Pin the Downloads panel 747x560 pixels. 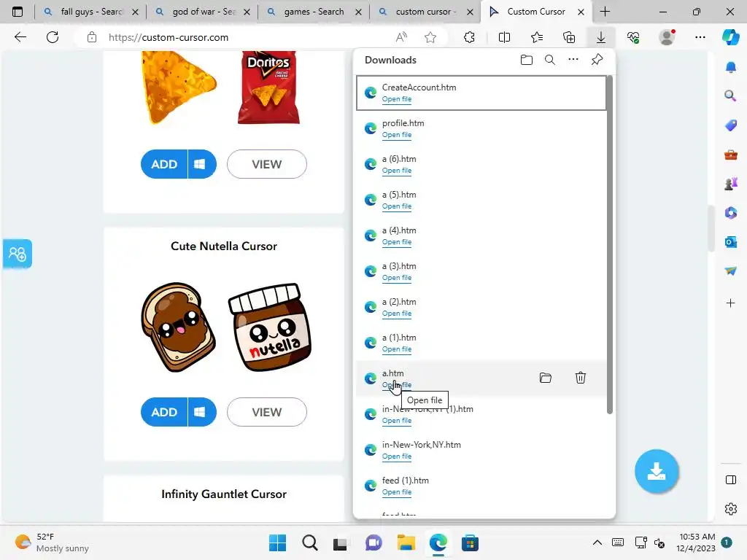click(x=597, y=60)
